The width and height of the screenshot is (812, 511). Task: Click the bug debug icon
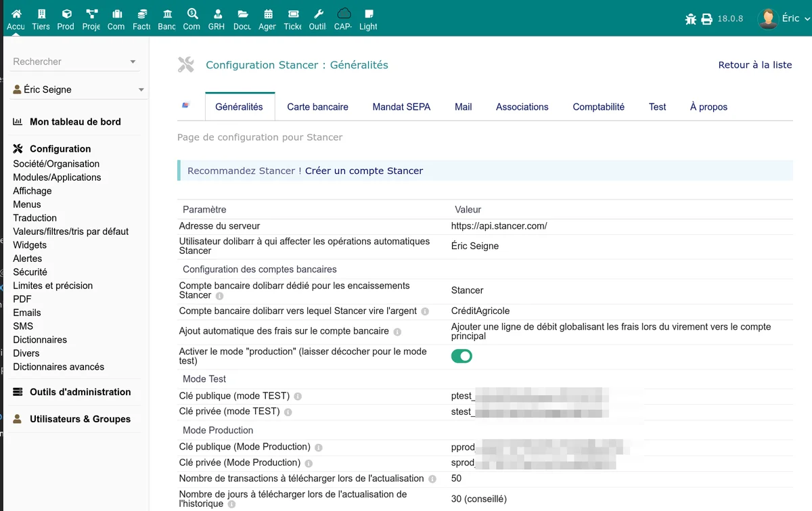click(690, 19)
